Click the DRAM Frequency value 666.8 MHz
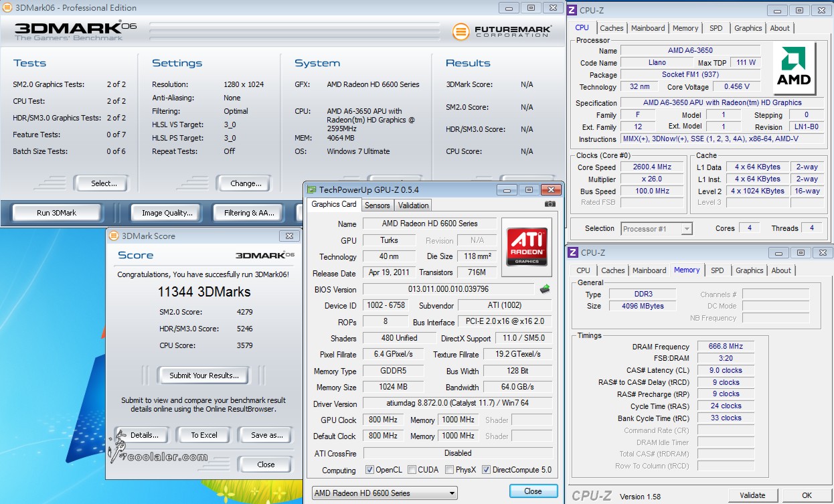834x504 pixels. pyautogui.click(x=726, y=347)
